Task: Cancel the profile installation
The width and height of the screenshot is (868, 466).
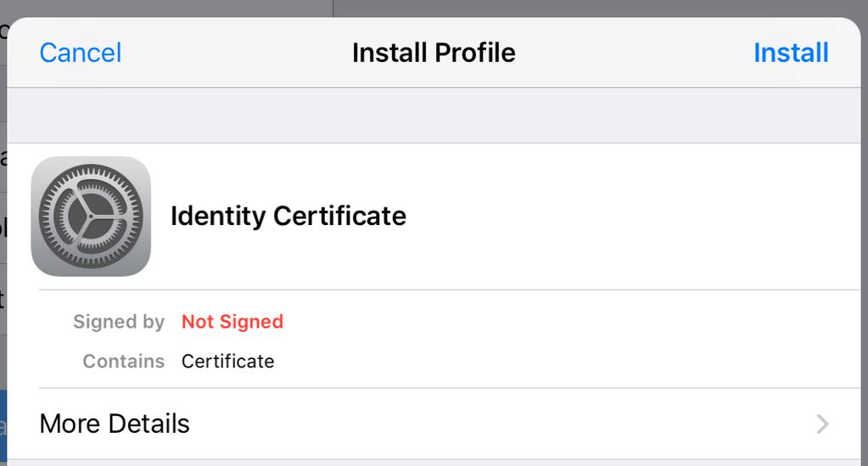Action: pyautogui.click(x=81, y=53)
